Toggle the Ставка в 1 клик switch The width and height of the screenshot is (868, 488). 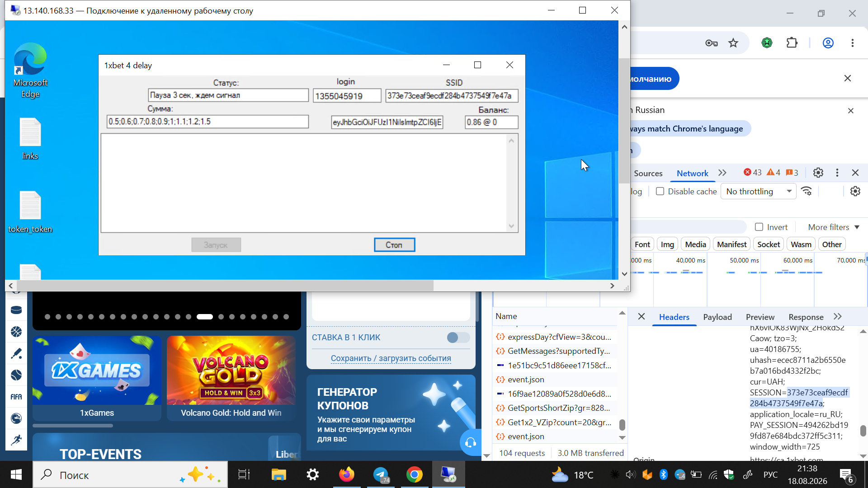point(458,338)
